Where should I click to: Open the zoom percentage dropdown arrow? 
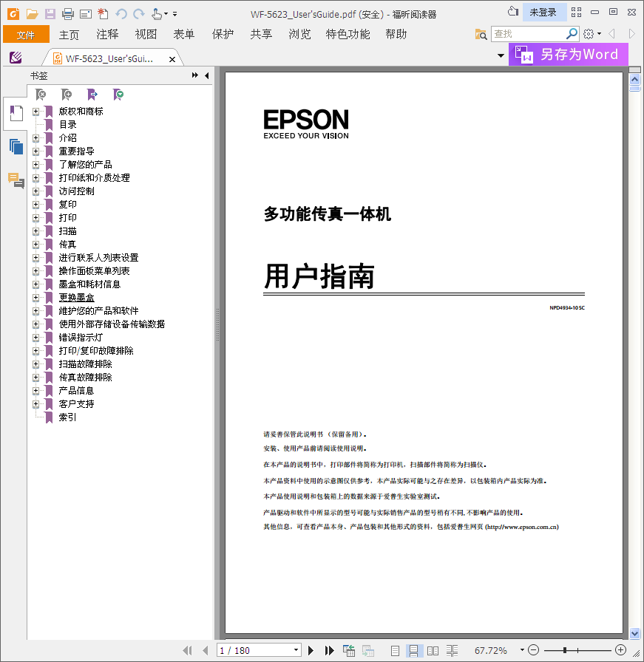pyautogui.click(x=522, y=650)
